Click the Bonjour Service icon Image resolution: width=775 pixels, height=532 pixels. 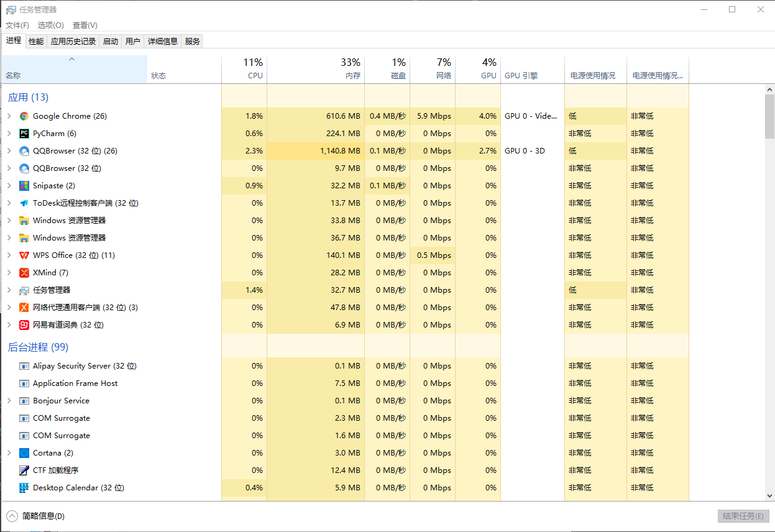click(24, 401)
